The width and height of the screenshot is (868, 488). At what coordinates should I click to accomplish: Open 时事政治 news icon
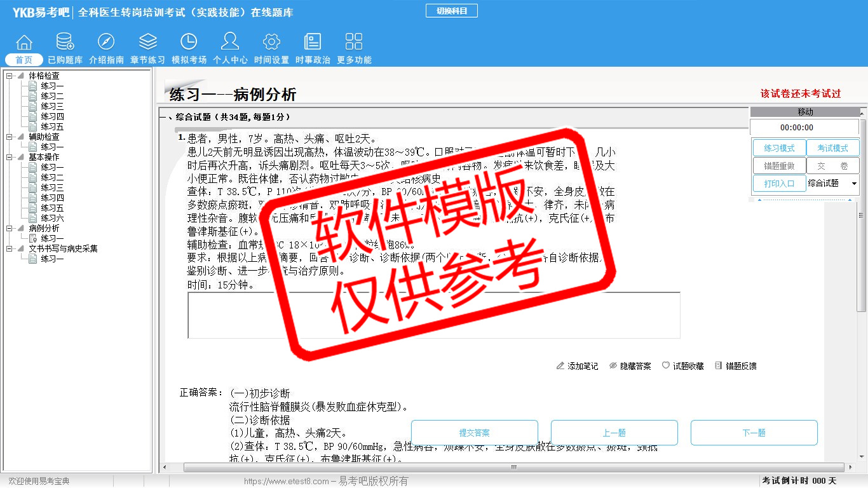click(x=313, y=43)
